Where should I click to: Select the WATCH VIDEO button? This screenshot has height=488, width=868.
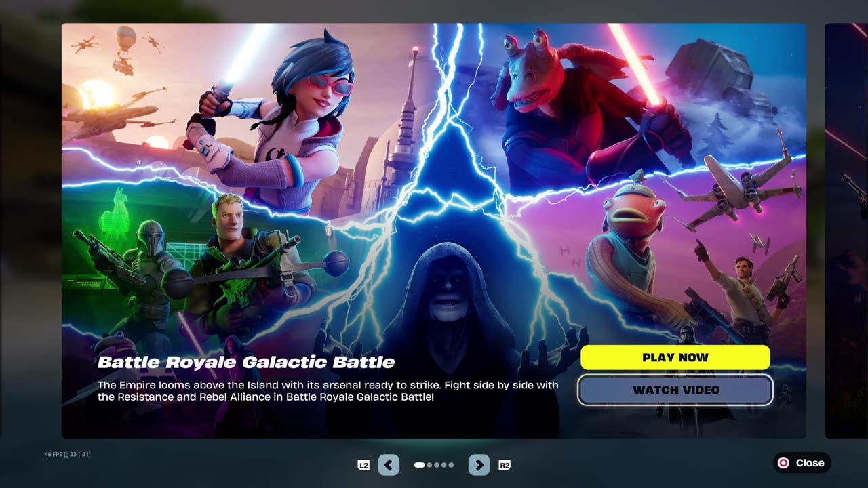(x=675, y=390)
